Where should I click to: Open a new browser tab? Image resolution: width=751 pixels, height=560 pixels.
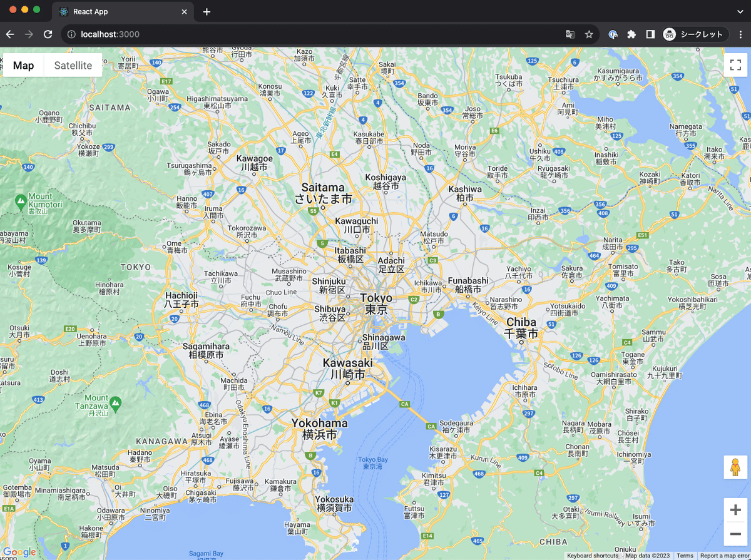coord(207,12)
